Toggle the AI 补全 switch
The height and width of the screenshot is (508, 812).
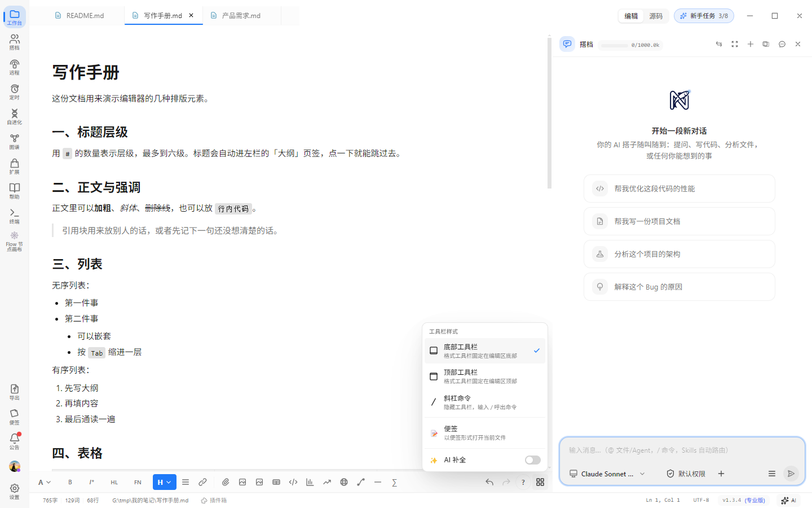point(532,460)
